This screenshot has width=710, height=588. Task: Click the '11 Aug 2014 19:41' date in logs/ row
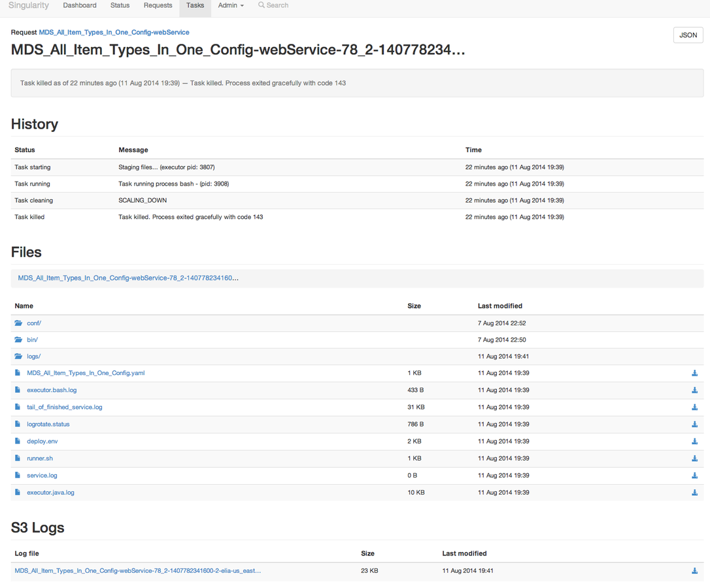pos(503,356)
